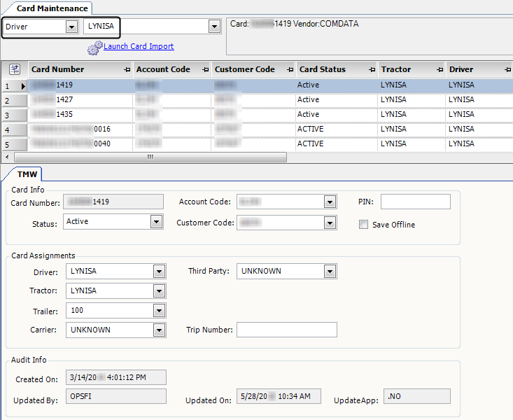Click pin icon in Tractor column header

click(x=439, y=70)
